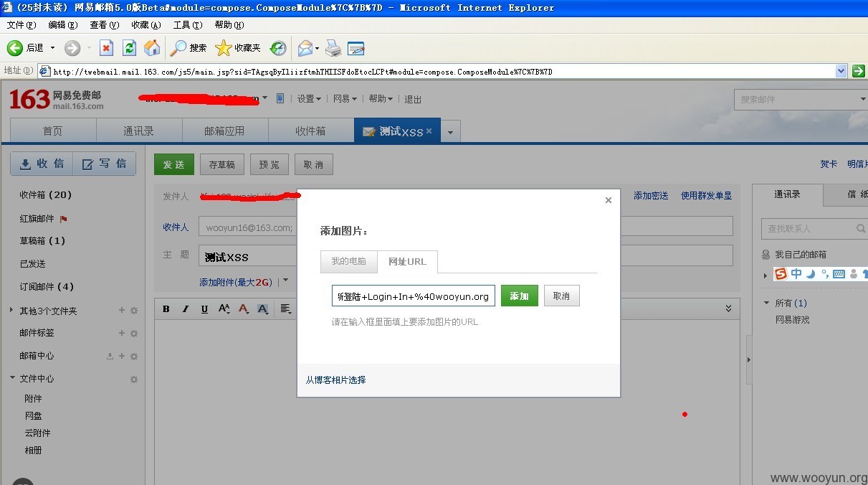868x485 pixels.
Task: Switch to the 收件箱 tab
Action: point(311,131)
